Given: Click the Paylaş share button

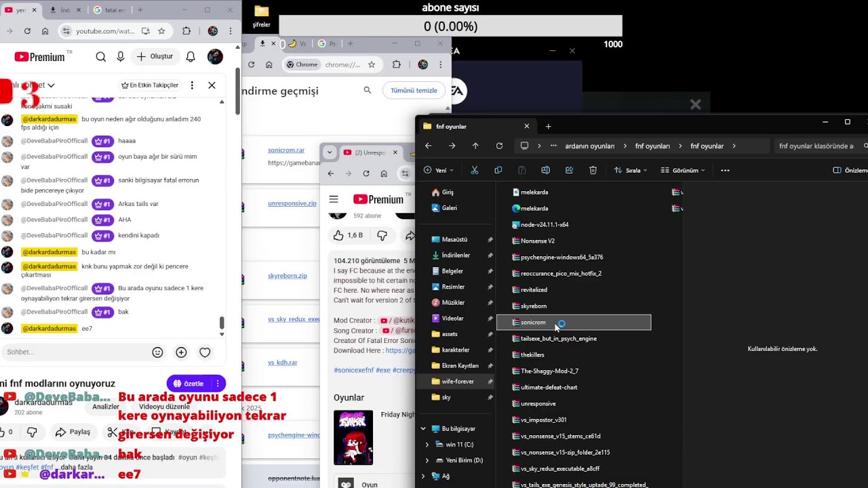Looking at the screenshot, I should click(x=73, y=432).
